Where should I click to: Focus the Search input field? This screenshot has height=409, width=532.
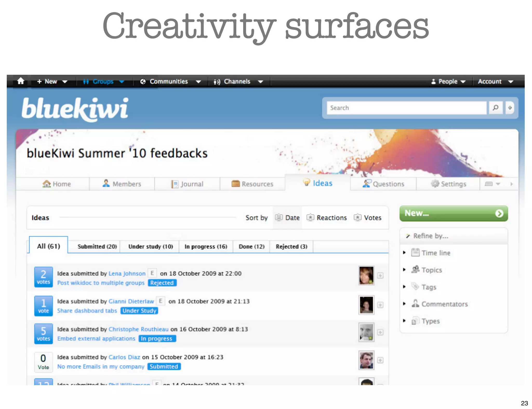407,108
